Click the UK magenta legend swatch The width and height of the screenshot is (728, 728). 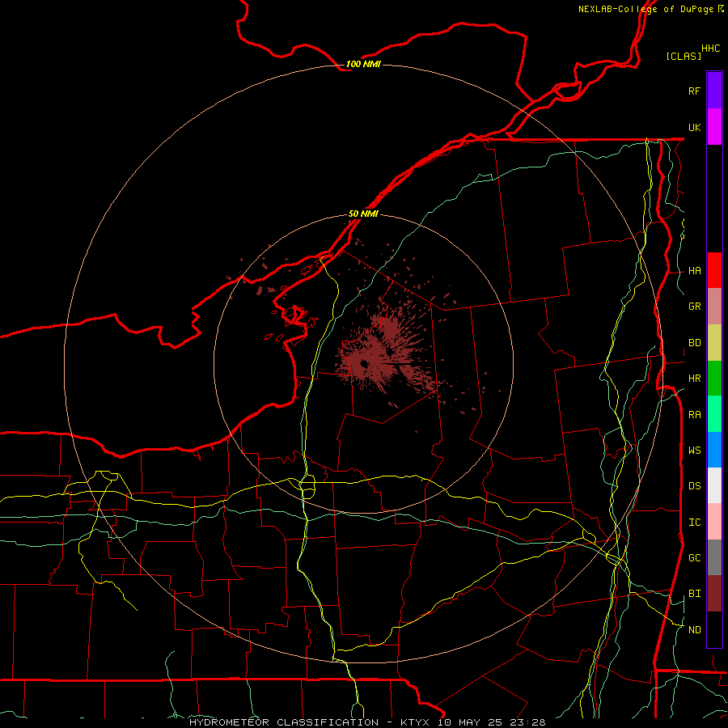[714, 127]
